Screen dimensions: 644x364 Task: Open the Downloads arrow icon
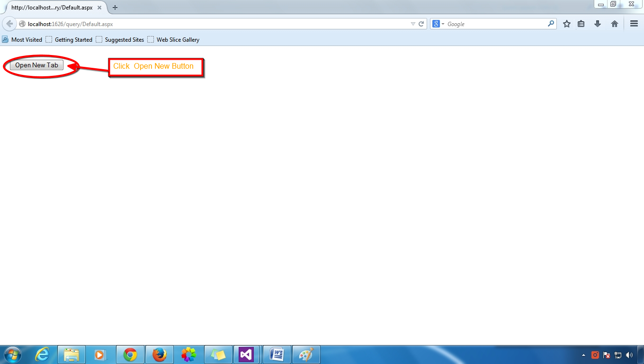pyautogui.click(x=598, y=24)
